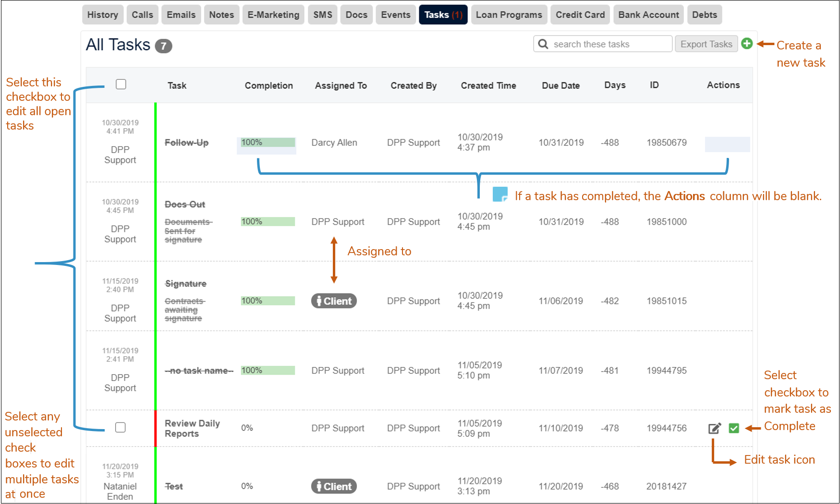Click the Export Tasks button

[x=706, y=44]
